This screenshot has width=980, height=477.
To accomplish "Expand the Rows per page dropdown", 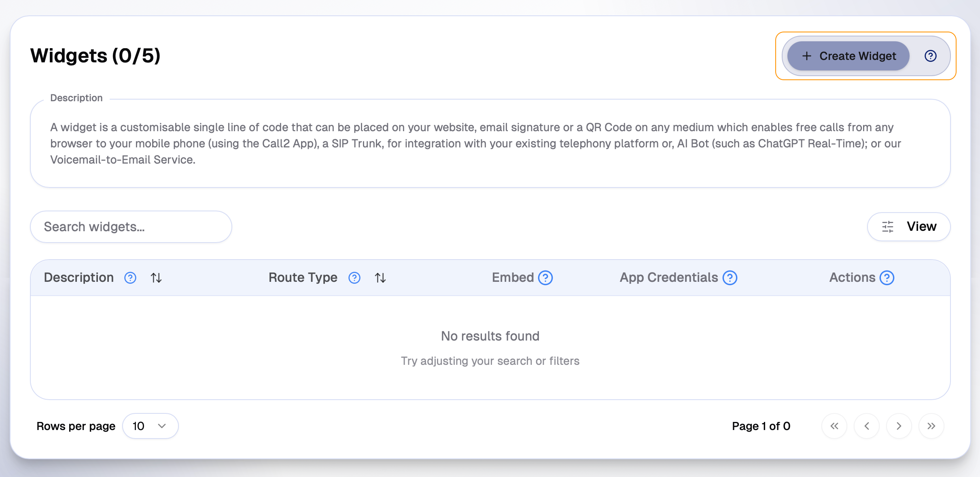I will pos(150,426).
